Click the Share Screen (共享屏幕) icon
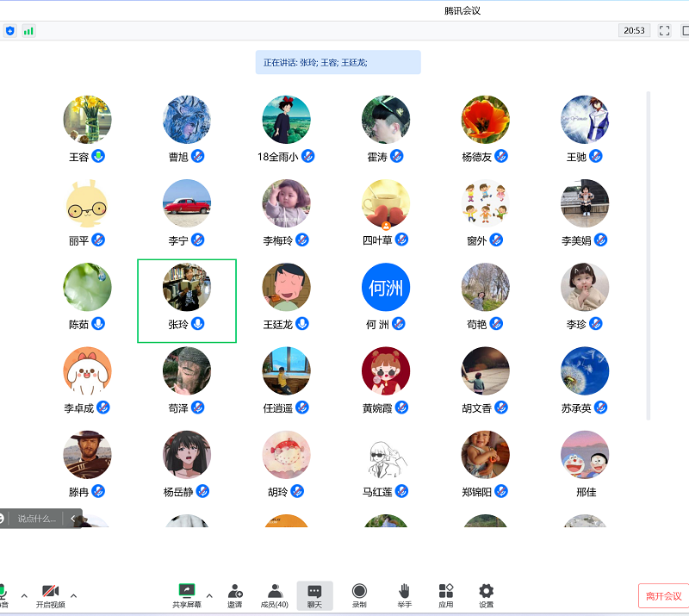Screen dimensions: 689x616 click(x=186, y=591)
